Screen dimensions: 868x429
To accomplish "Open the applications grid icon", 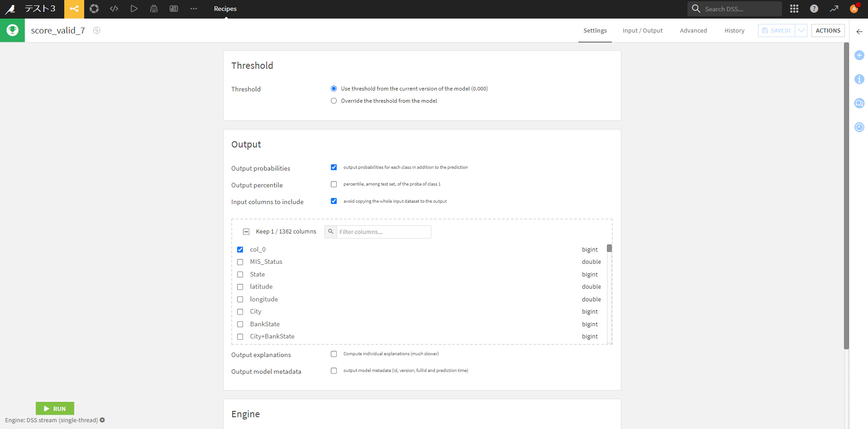I will coord(794,9).
